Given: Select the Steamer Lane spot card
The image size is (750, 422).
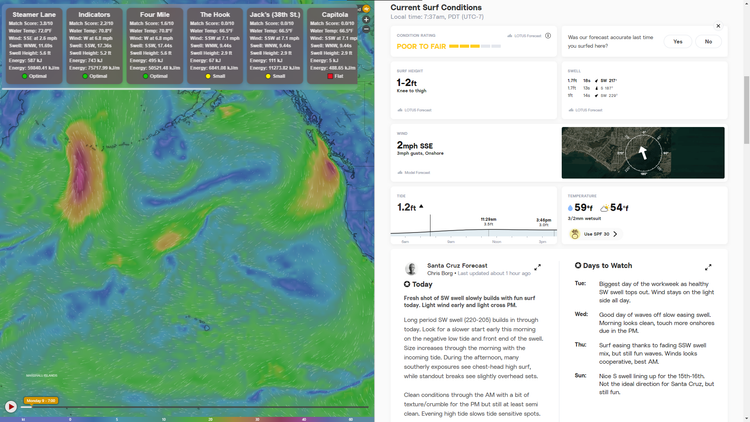Looking at the screenshot, I should [x=36, y=45].
